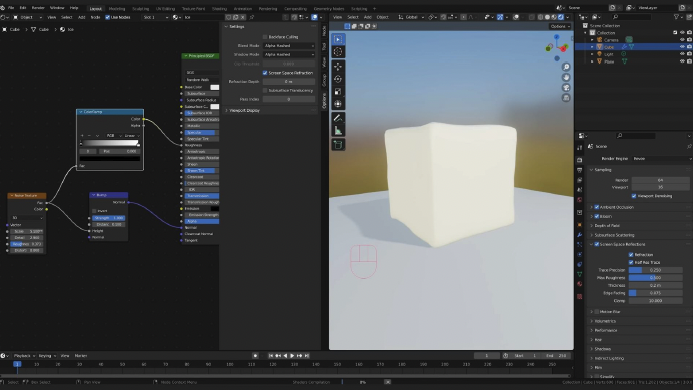
Task: Open the Render properties tab icon
Action: 579,160
